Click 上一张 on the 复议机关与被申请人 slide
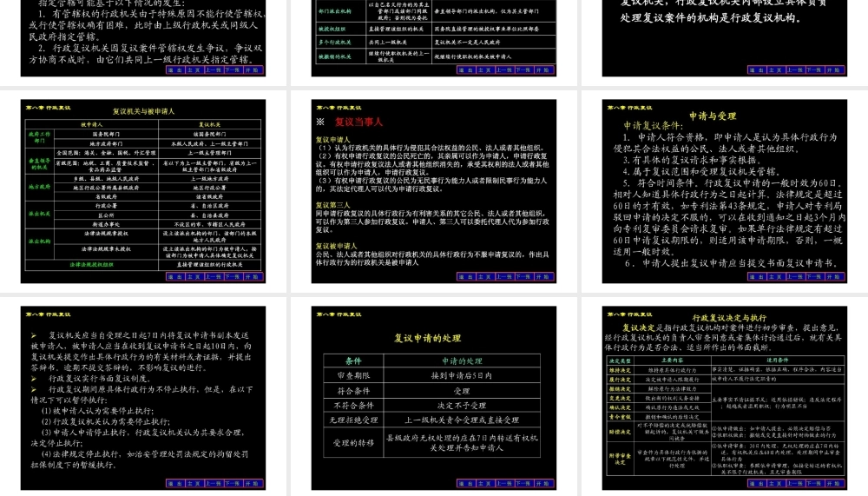The width and height of the screenshot is (868, 496). (214, 276)
